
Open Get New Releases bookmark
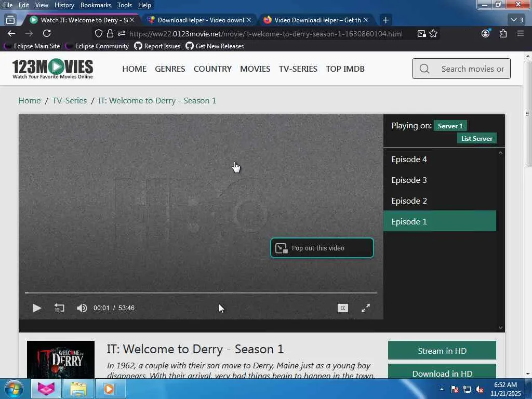coord(215,46)
